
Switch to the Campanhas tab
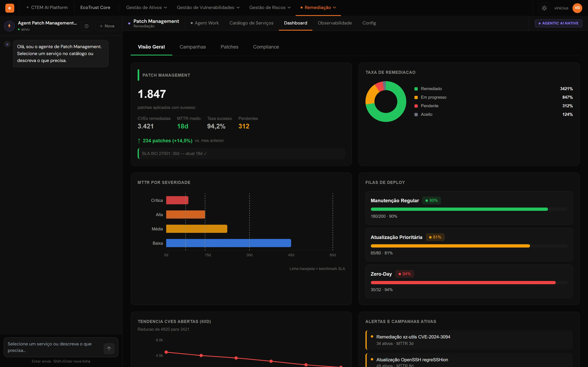point(193,47)
